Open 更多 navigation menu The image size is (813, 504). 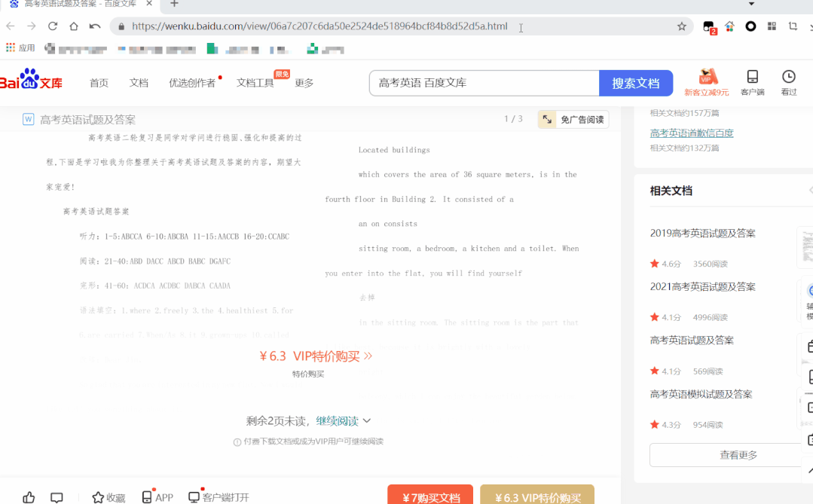coord(304,83)
